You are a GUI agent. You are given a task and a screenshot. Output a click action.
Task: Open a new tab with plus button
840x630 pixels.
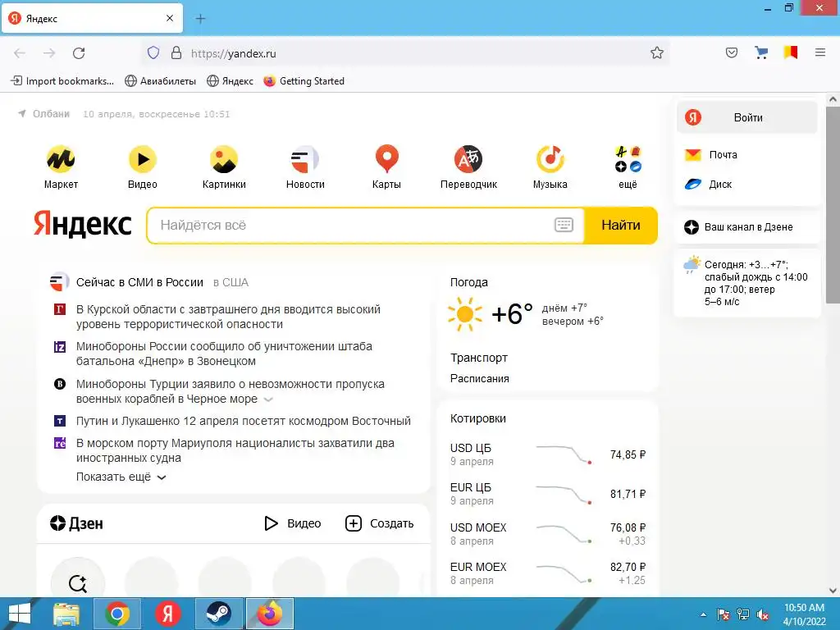click(200, 19)
